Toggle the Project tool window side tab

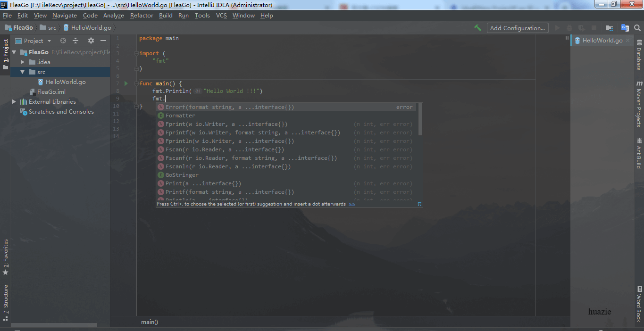(x=6, y=54)
